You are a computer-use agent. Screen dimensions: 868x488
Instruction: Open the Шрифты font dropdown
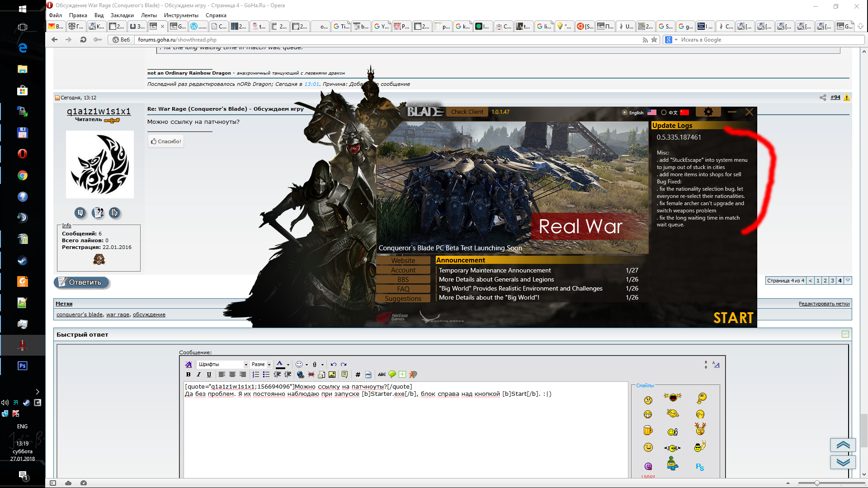tap(223, 364)
